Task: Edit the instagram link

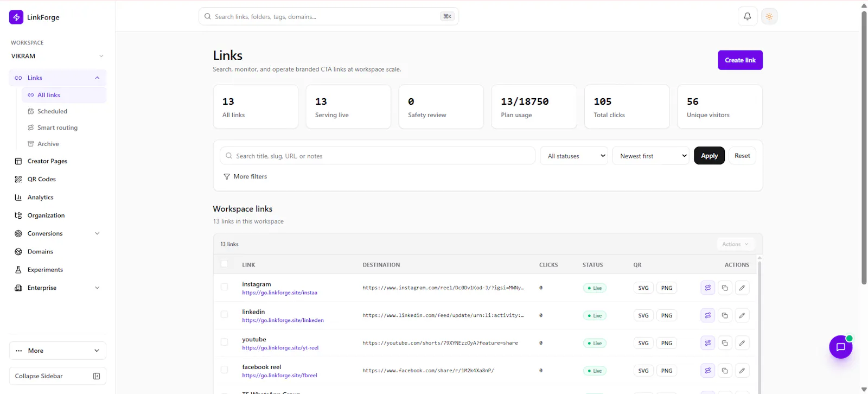Action: [x=742, y=288]
